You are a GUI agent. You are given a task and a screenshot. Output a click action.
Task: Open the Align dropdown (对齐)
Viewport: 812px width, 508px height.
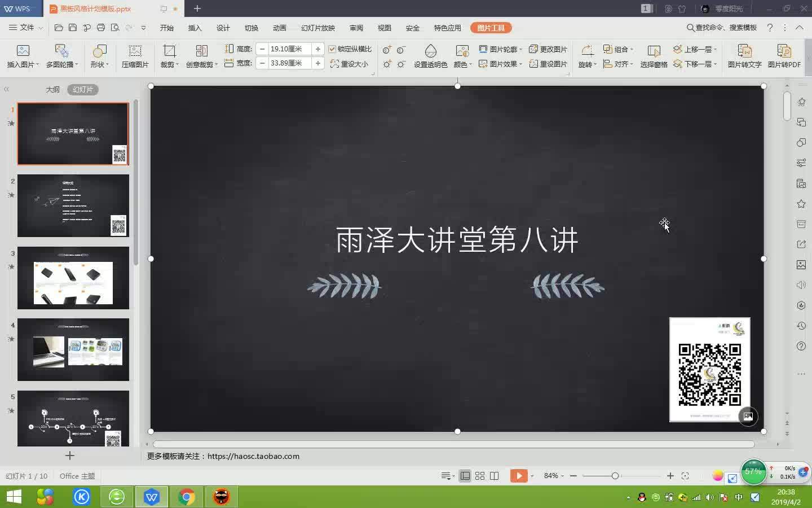pyautogui.click(x=618, y=64)
